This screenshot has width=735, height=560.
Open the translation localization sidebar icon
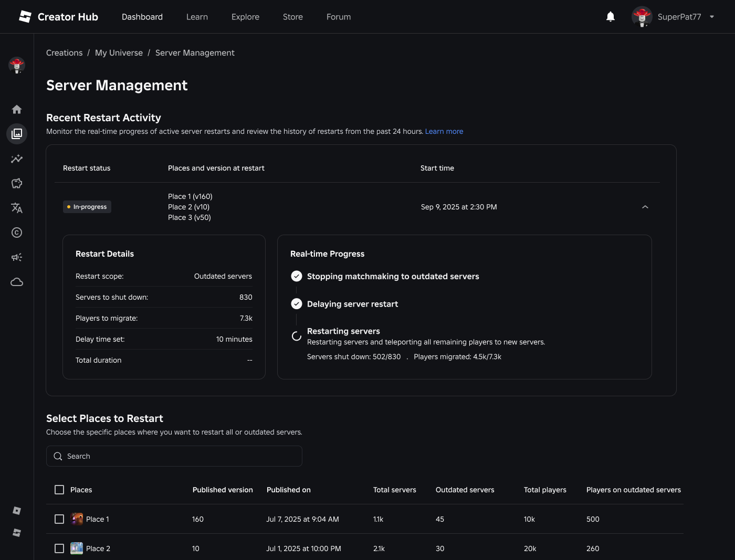pos(17,208)
